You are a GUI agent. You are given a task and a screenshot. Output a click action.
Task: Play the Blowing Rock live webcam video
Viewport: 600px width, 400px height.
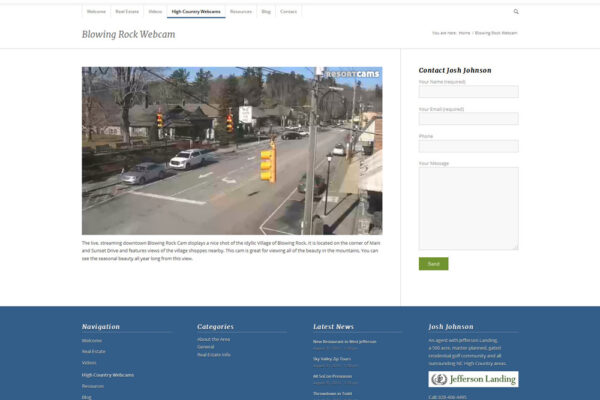(x=232, y=151)
